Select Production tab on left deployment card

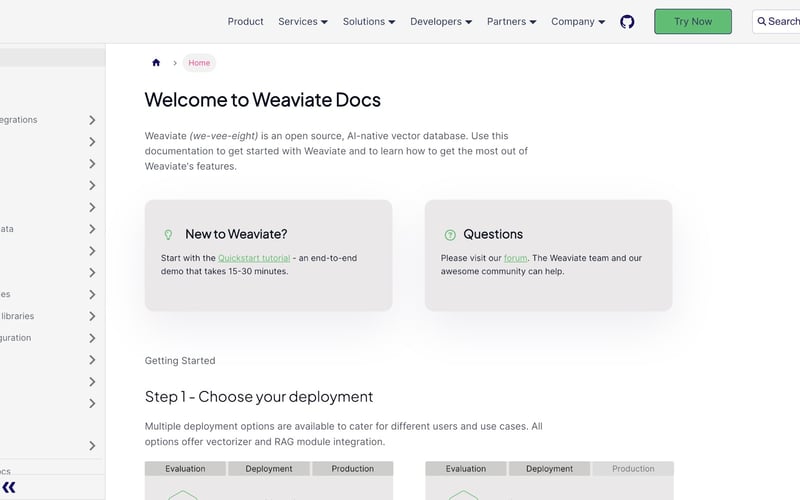[x=353, y=468]
